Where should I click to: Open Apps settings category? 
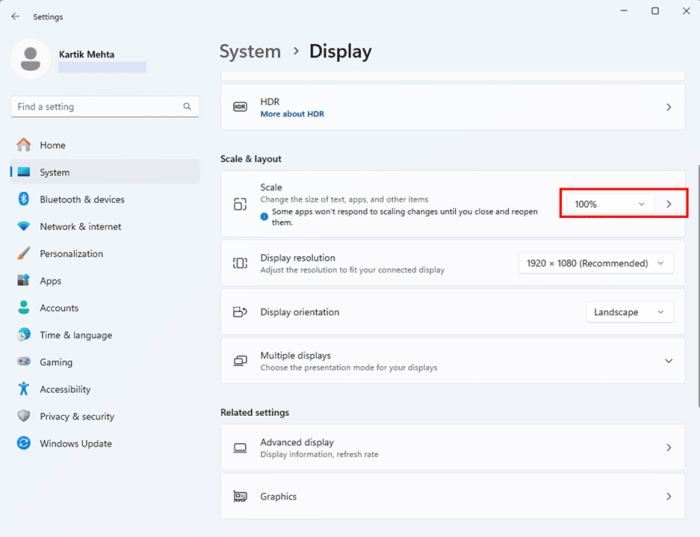coord(105,281)
